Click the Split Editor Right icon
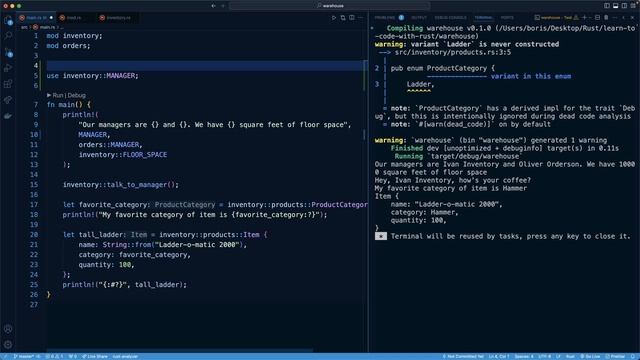 [x=352, y=18]
